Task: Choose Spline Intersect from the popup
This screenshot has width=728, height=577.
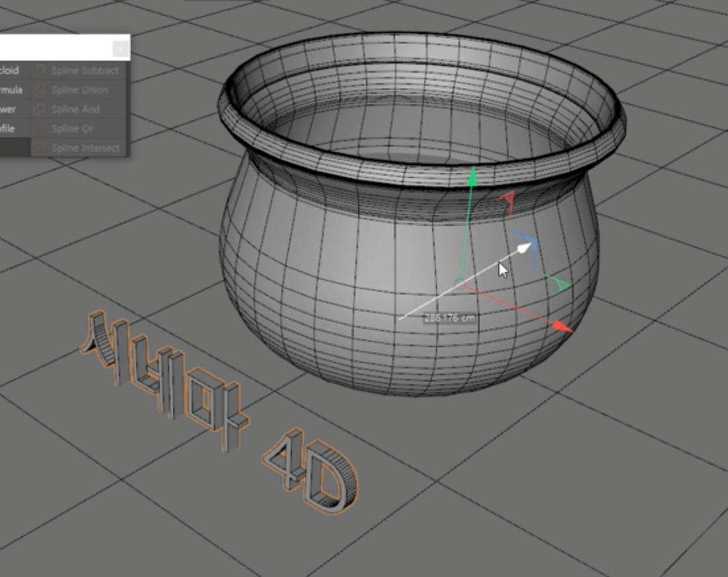Action: [x=78, y=148]
